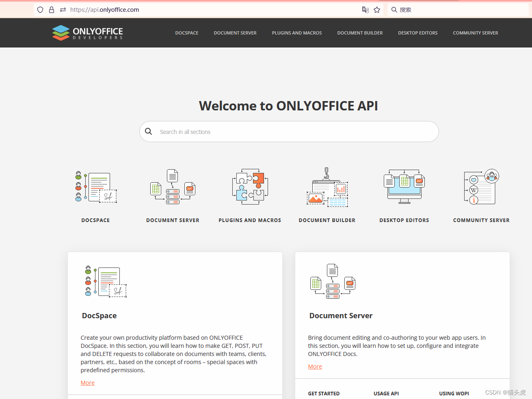
Task: Select DOCUMENT SERVER in top navigation
Action: 235,33
